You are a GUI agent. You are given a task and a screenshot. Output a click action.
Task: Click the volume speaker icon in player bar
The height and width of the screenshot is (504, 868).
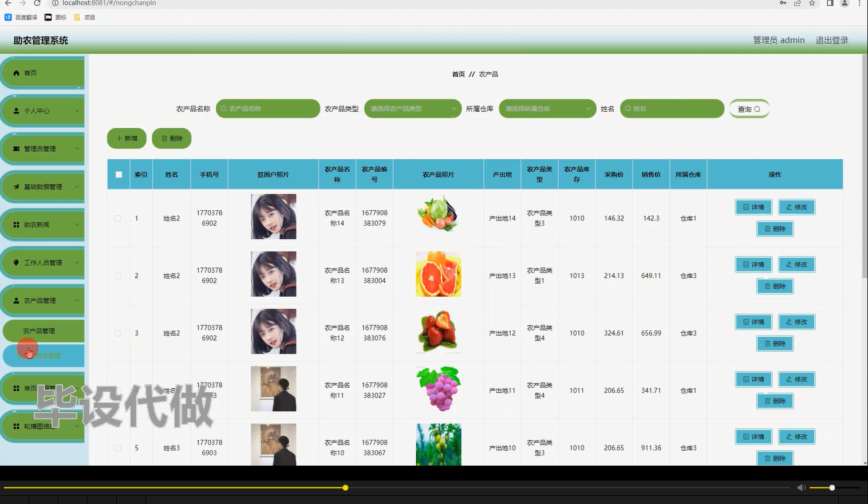(x=802, y=487)
